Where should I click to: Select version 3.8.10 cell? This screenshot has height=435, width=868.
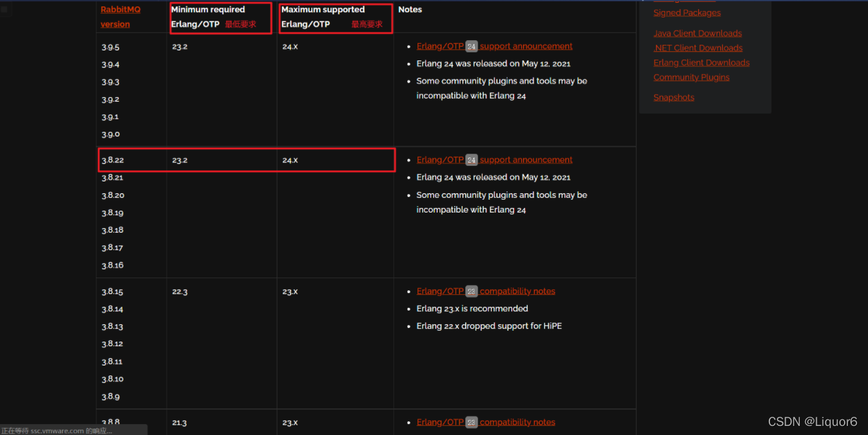click(x=112, y=379)
